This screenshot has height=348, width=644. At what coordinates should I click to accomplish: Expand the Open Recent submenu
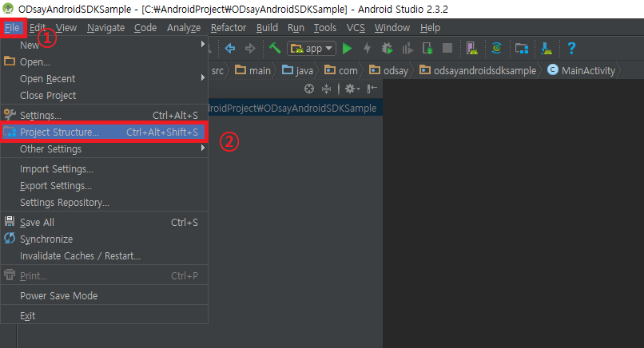coord(105,79)
